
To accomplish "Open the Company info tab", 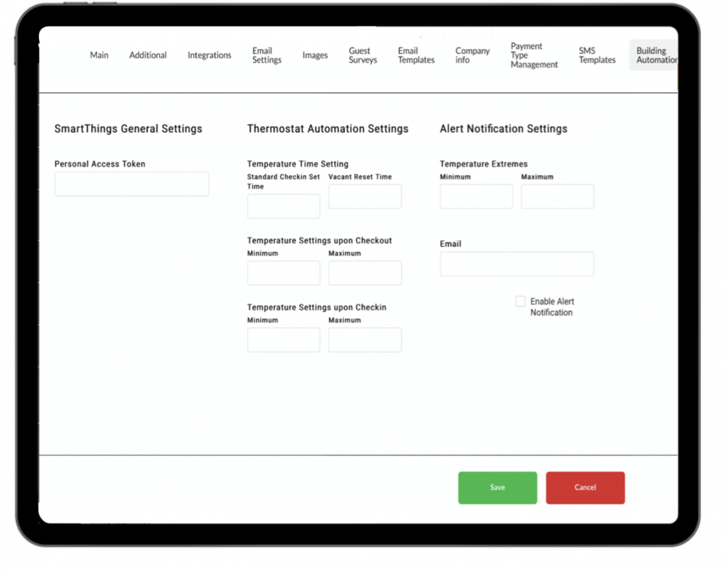I will [x=473, y=56].
